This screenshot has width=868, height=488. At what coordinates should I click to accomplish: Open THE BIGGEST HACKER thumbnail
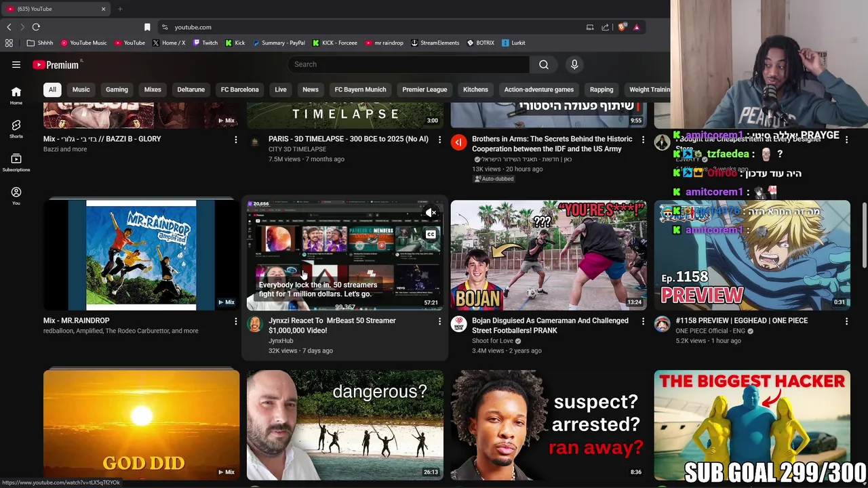pyautogui.click(x=752, y=425)
